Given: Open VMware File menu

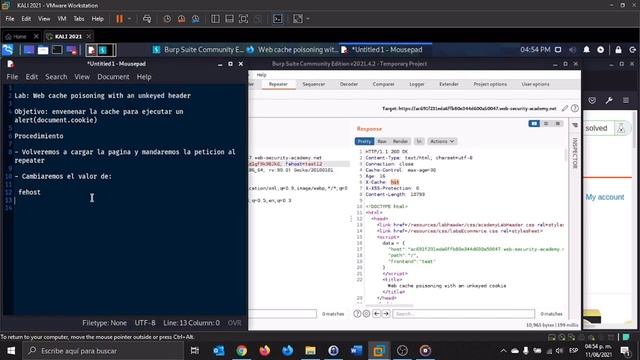Looking at the screenshot, I should tap(10, 19).
